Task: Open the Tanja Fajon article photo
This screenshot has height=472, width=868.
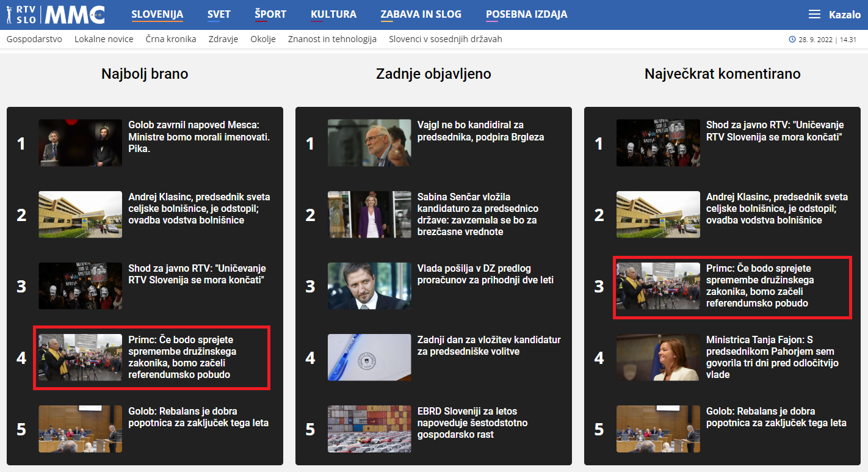Action: click(658, 357)
